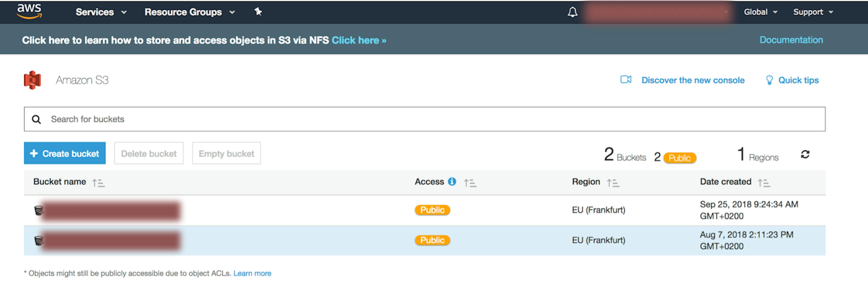Click Public badge in Sep 25, 2018 row
The width and height of the screenshot is (868, 290).
[432, 210]
